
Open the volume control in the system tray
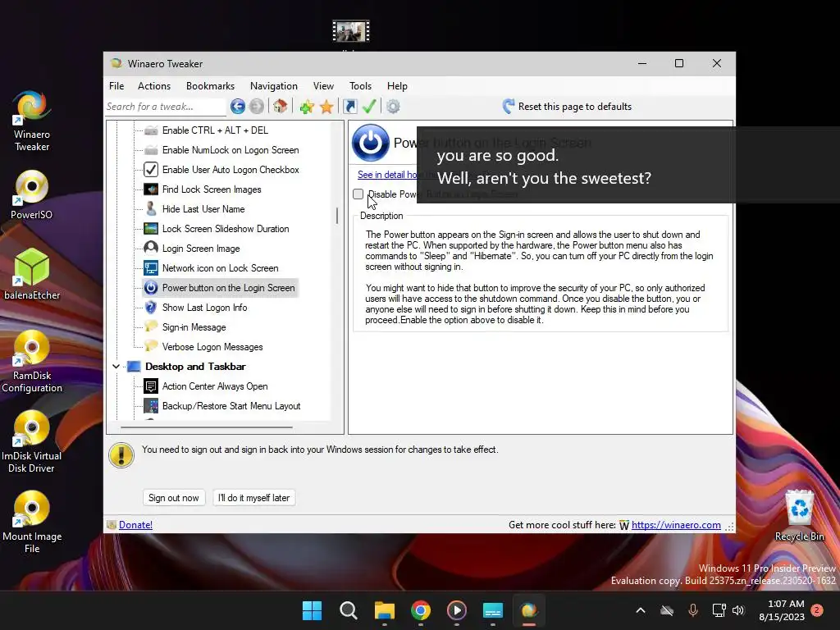pos(738,610)
